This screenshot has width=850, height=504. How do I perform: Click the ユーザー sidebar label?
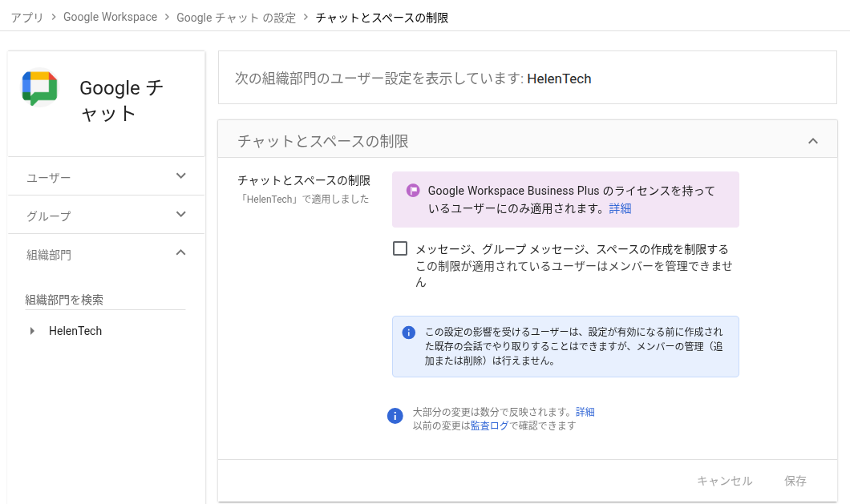49,178
